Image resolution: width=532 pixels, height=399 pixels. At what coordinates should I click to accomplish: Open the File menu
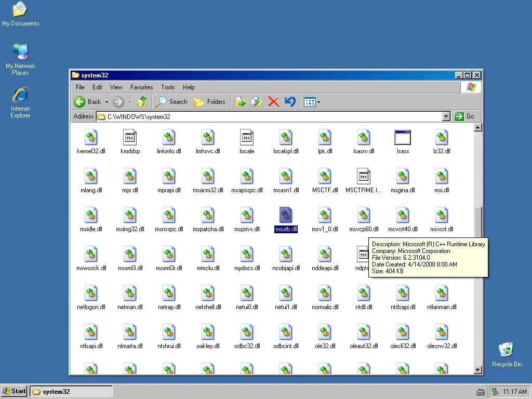80,87
